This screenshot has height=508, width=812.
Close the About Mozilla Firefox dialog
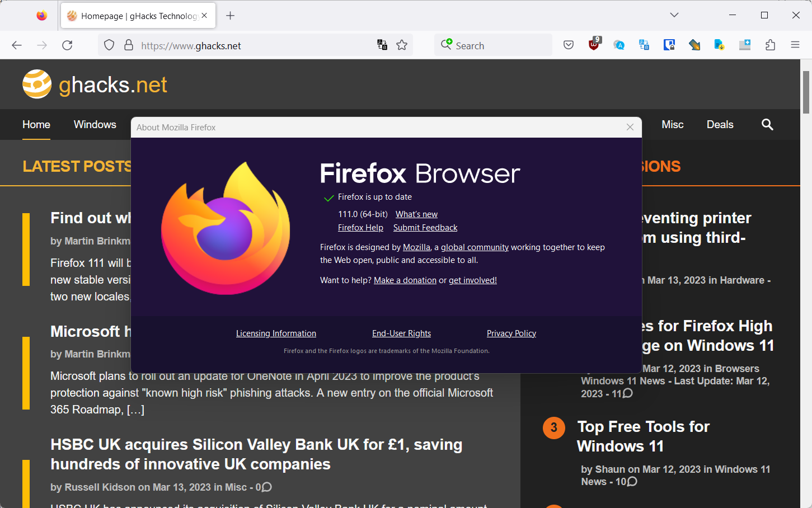tap(630, 128)
